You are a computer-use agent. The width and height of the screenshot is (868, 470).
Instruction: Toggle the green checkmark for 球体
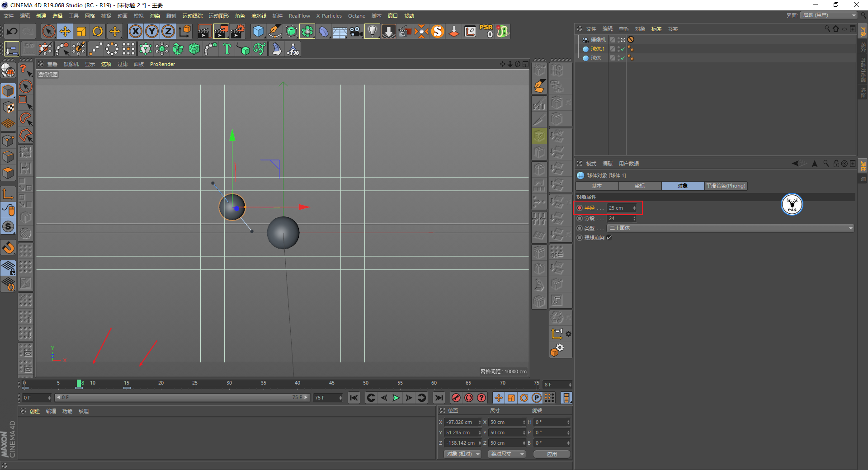[x=623, y=58]
